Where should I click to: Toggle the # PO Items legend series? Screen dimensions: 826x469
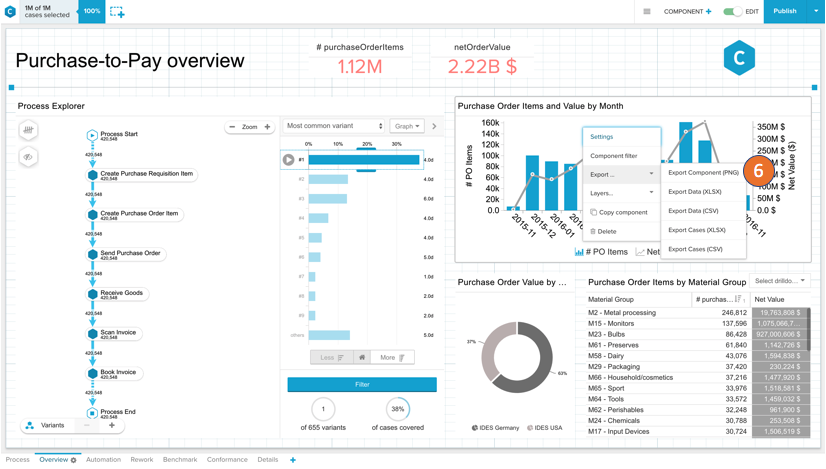[602, 252]
